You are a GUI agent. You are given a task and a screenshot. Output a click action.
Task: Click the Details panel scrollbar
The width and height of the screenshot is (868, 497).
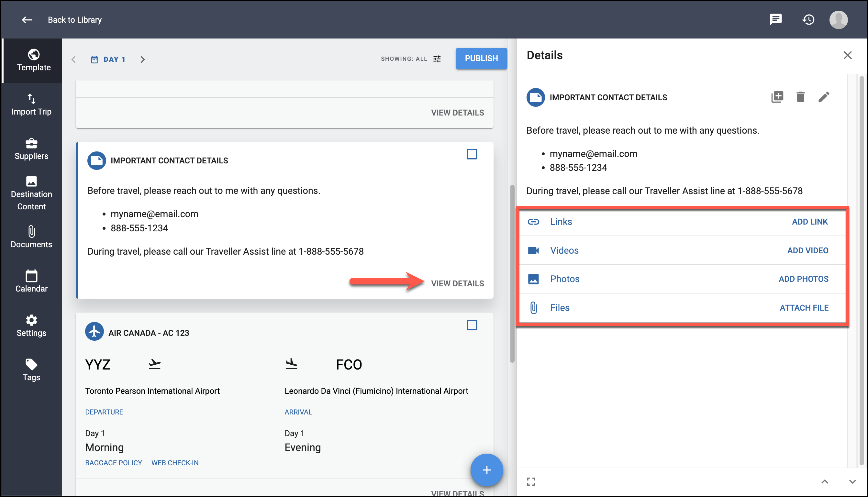point(862,271)
